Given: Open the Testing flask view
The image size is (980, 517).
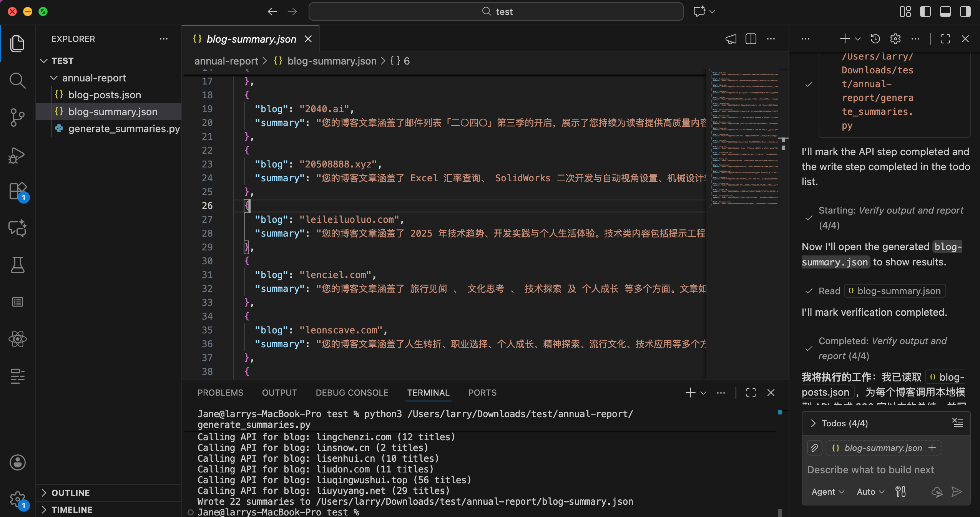Looking at the screenshot, I should [17, 265].
